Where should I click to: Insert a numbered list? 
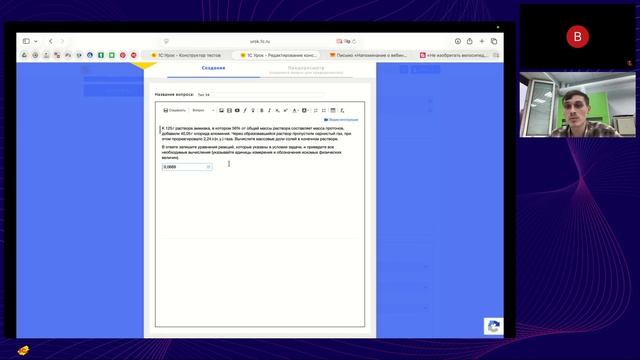coord(316,110)
